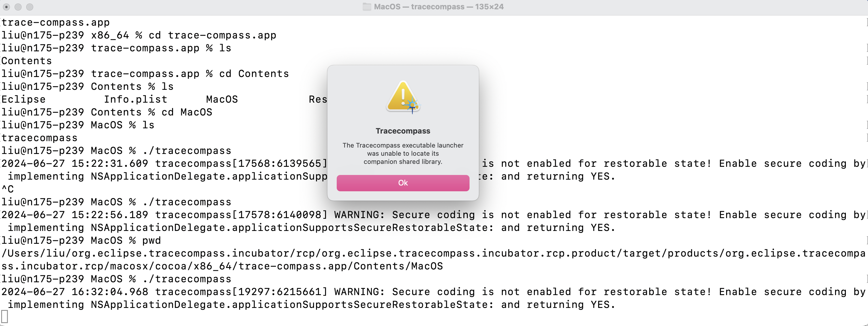868x326 pixels.
Task: Click Eclipse in the ls output
Action: (23, 99)
